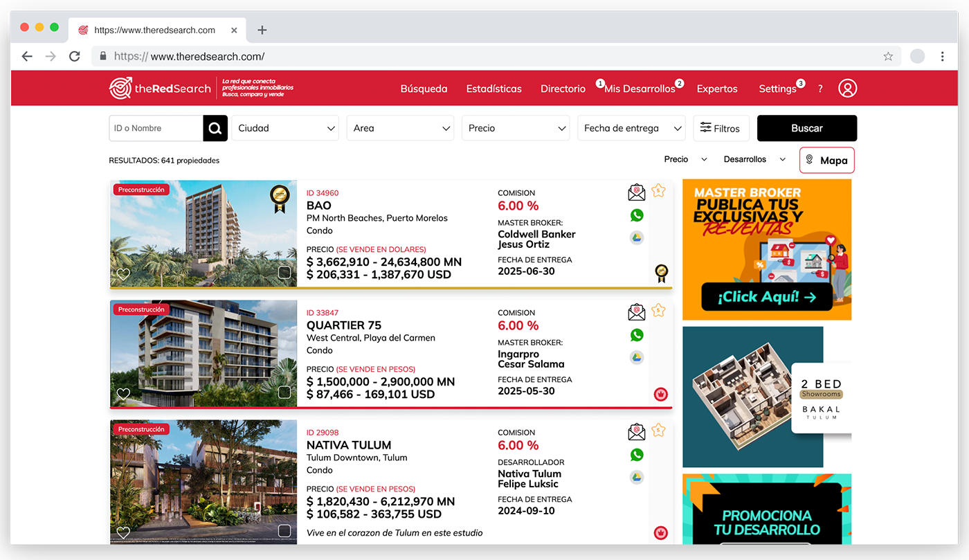
Task: Go back in browser history
Action: [x=27, y=57]
